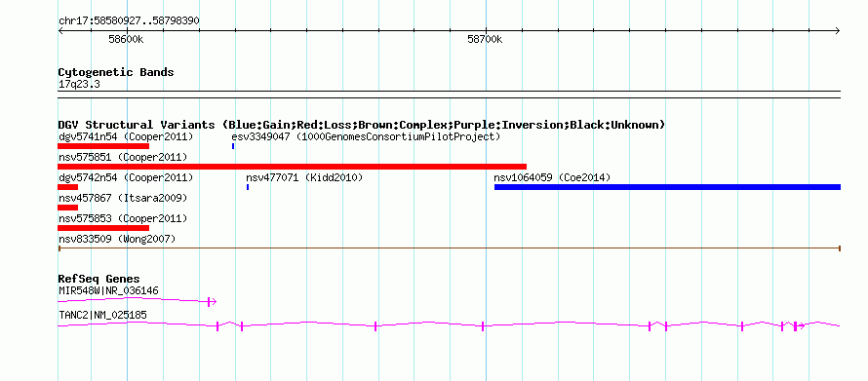868x381 pixels.
Task: Click red loss bar under nsv575853
Action: (x=103, y=228)
